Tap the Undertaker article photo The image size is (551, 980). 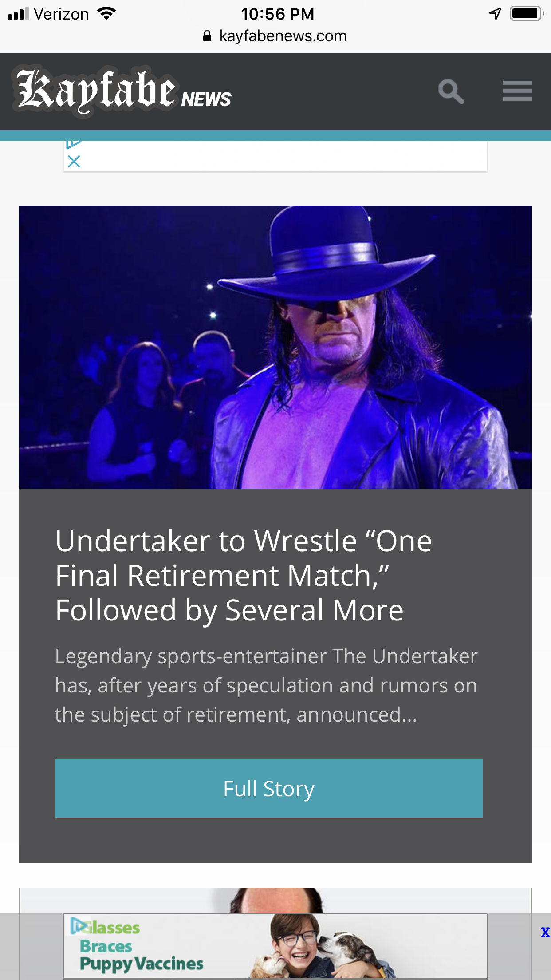(x=275, y=347)
